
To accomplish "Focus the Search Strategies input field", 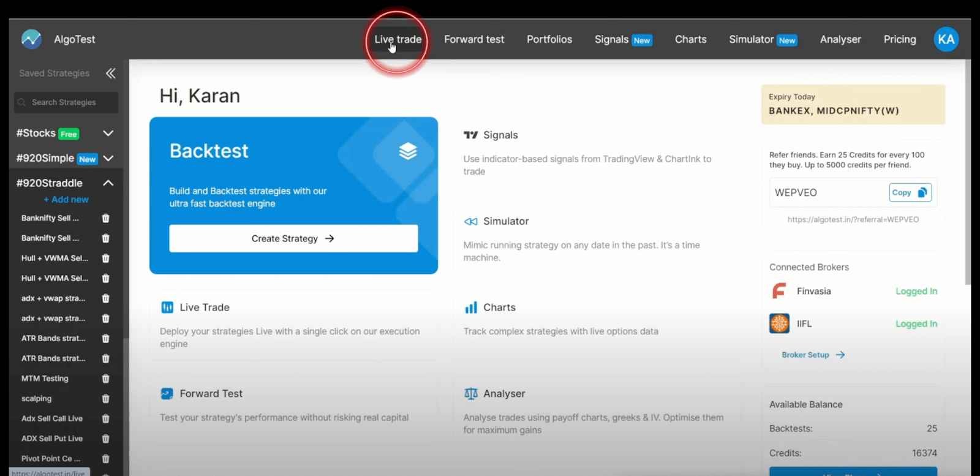I will (x=67, y=102).
